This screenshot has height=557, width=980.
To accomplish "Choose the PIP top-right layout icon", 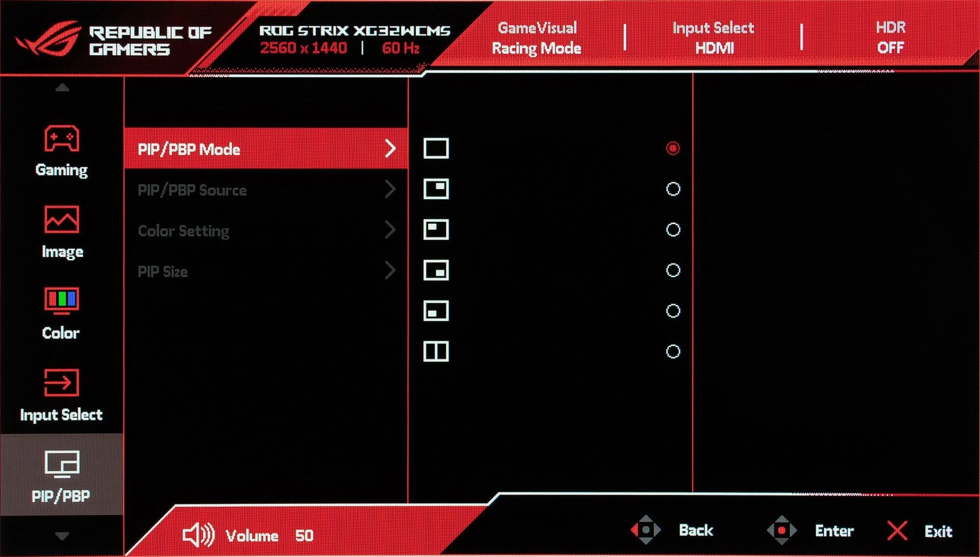I will point(436,189).
